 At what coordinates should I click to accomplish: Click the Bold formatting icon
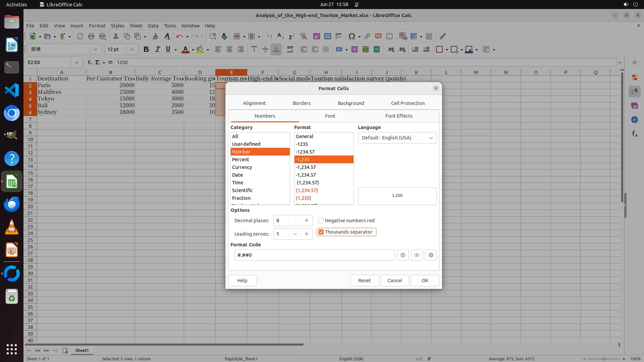point(146,49)
